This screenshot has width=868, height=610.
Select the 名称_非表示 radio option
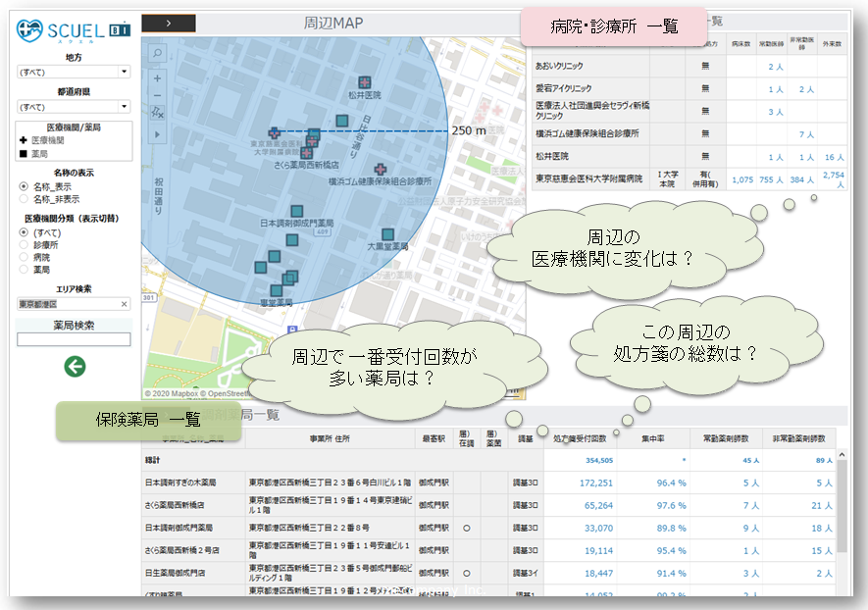tap(24, 199)
